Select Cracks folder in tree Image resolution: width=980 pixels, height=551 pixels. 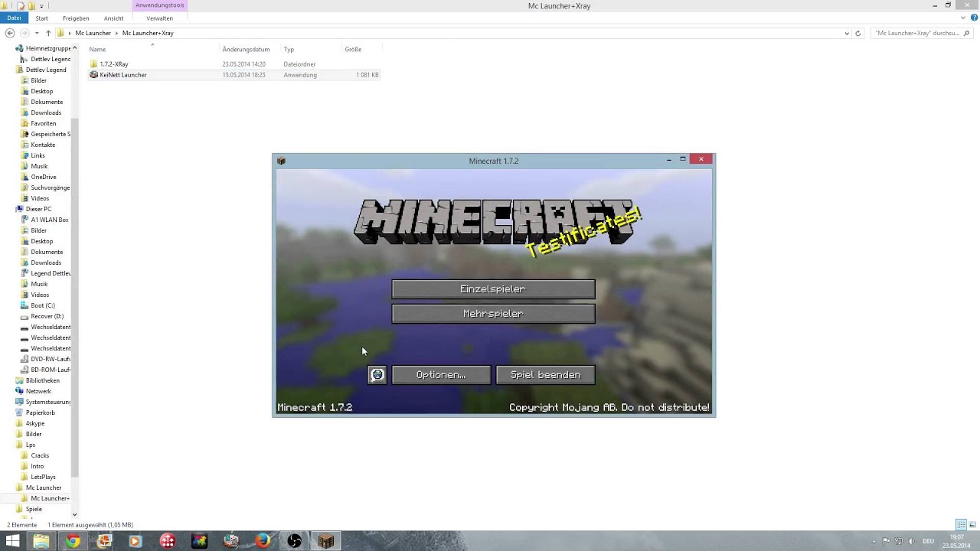point(39,455)
